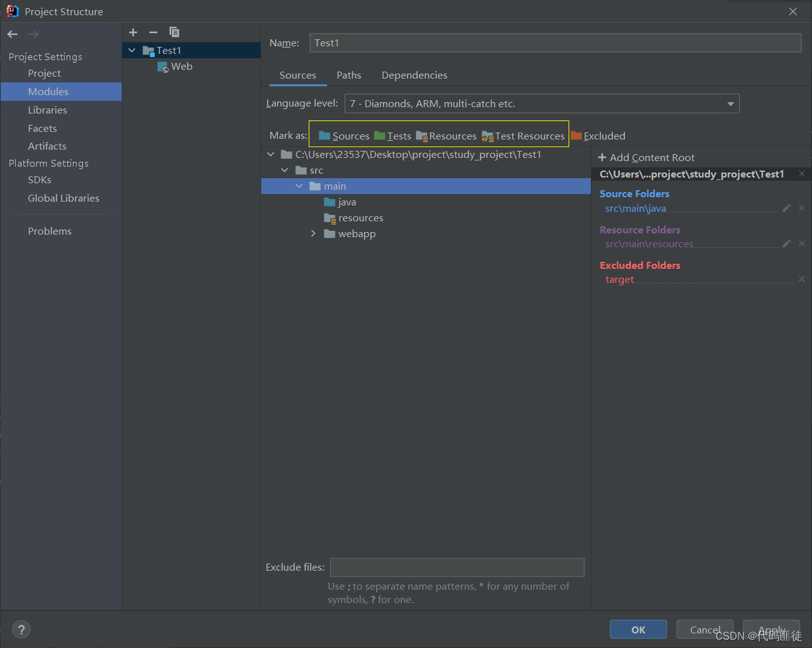
Task: Edit properties of src\main\java source folder
Action: (x=787, y=208)
